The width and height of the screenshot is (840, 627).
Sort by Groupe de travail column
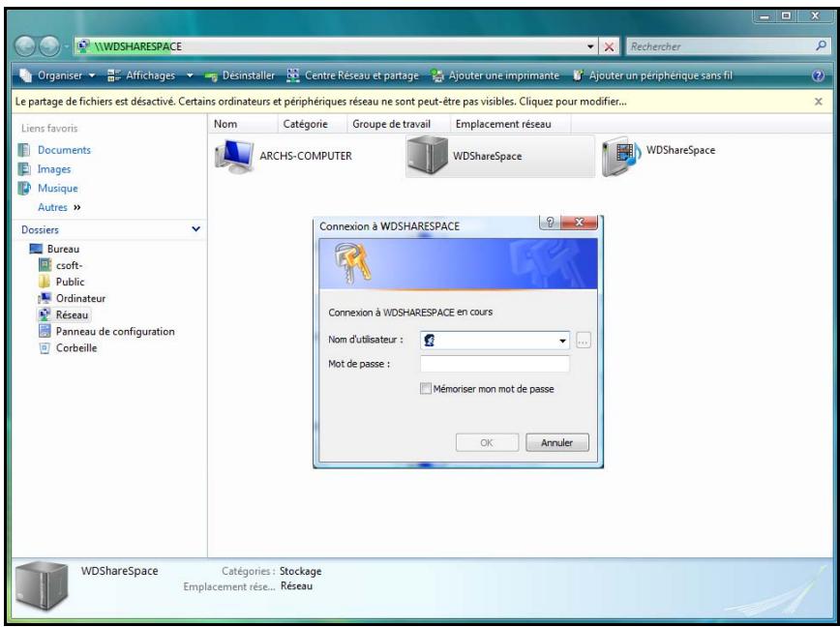(x=399, y=124)
